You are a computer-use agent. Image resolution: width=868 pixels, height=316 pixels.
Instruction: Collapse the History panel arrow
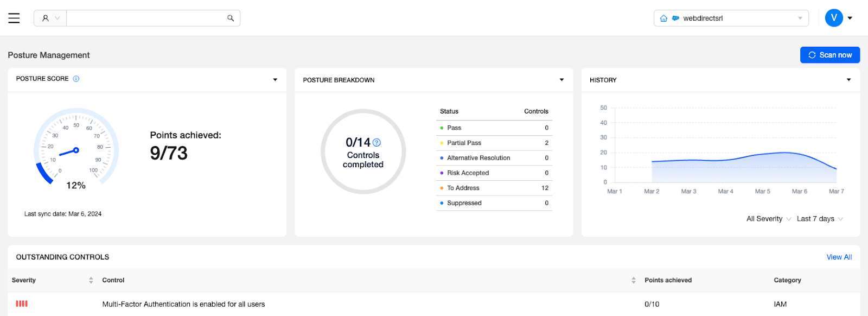click(849, 80)
